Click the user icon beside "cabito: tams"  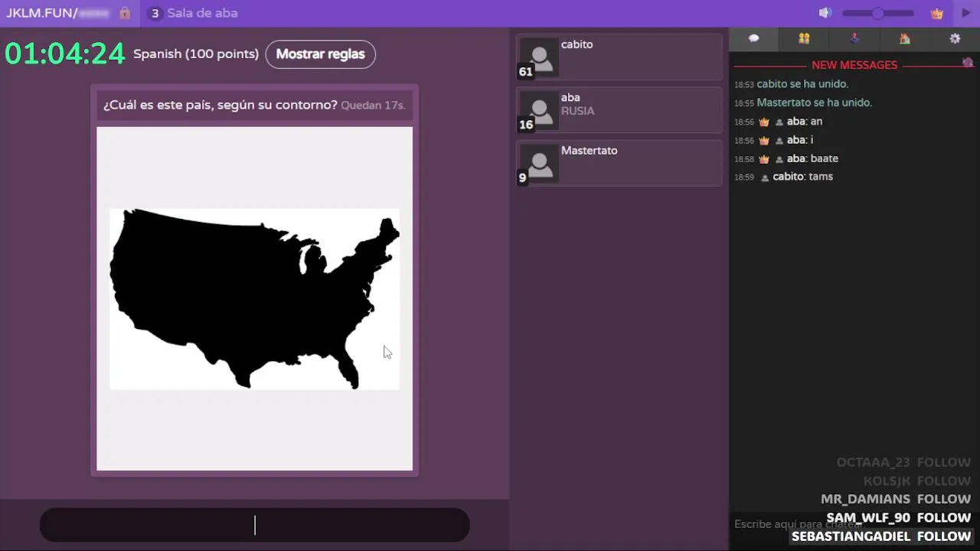[764, 178]
